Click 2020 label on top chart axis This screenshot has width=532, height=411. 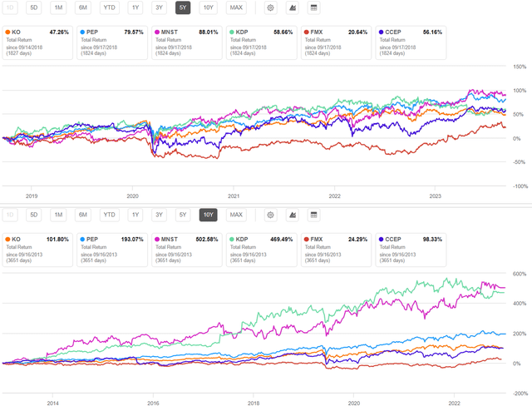[132, 196]
